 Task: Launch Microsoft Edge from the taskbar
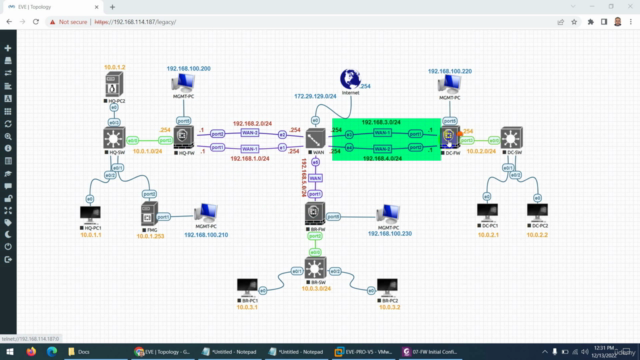(52, 351)
